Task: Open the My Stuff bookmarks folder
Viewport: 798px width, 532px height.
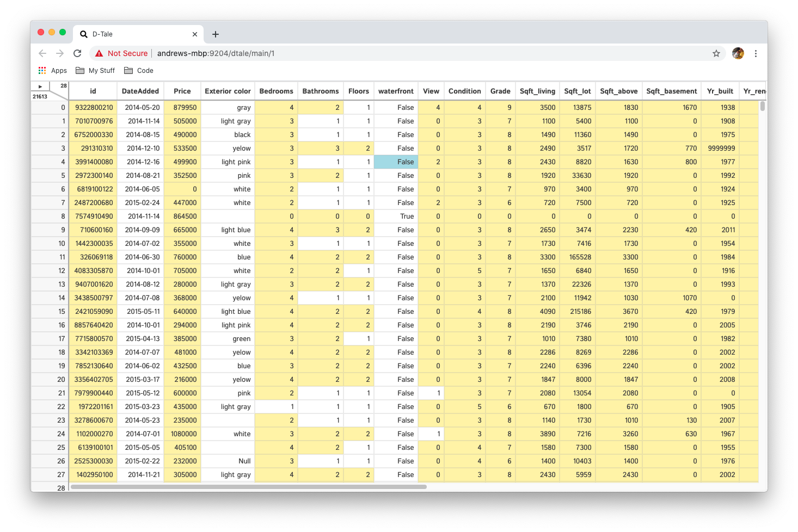Action: [96, 71]
